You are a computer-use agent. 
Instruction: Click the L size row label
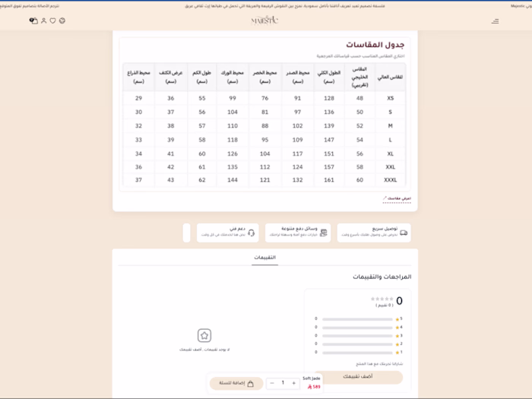390,140
